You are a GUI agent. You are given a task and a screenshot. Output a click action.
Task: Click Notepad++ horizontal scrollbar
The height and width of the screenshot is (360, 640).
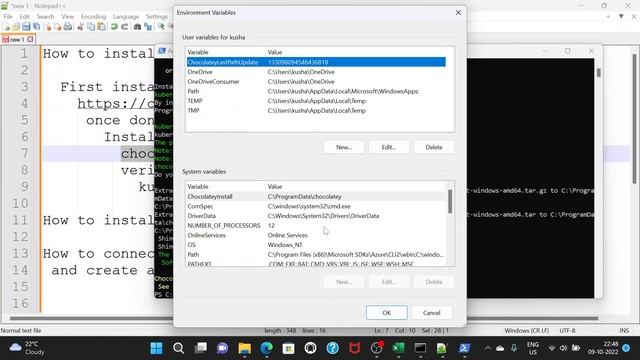click(x=304, y=318)
